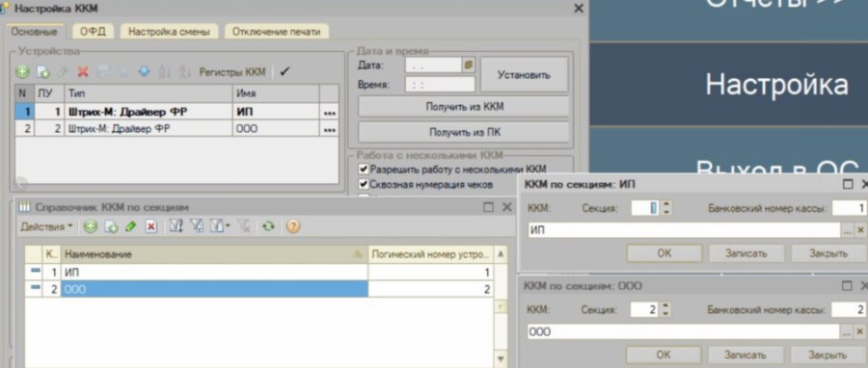Click the scroll-up arrow of the Справочник list

[x=501, y=253]
